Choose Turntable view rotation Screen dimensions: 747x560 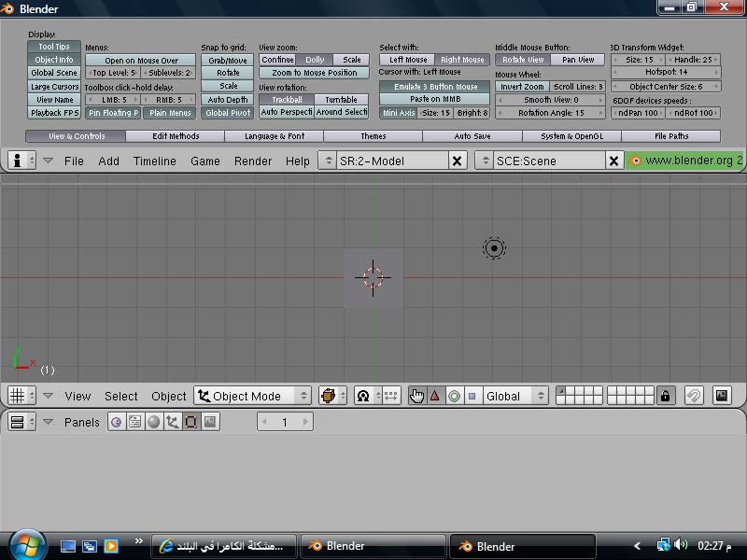[x=342, y=100]
